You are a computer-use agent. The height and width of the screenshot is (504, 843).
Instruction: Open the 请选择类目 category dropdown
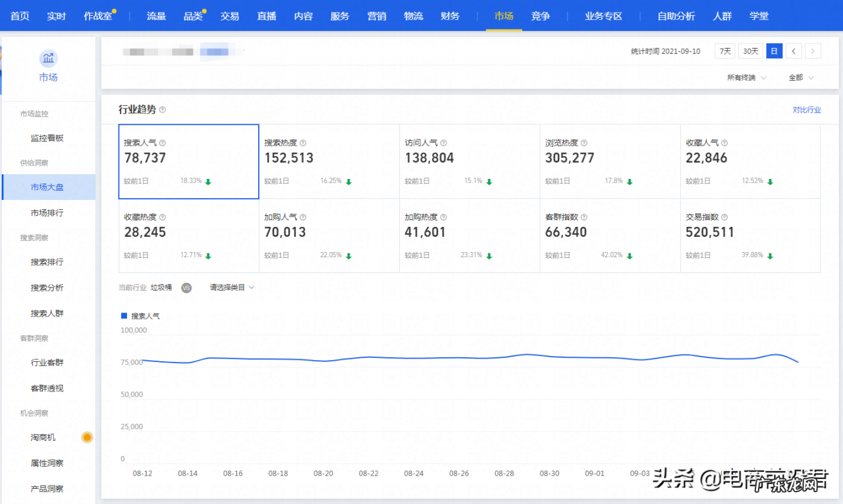232,288
